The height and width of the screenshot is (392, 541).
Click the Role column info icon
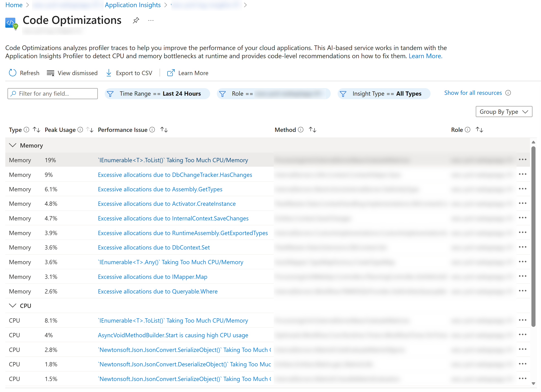pyautogui.click(x=467, y=130)
